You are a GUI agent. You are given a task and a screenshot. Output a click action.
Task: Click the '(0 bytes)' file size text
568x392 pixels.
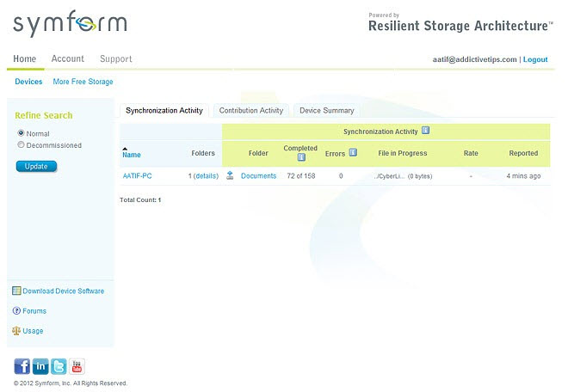click(x=420, y=176)
